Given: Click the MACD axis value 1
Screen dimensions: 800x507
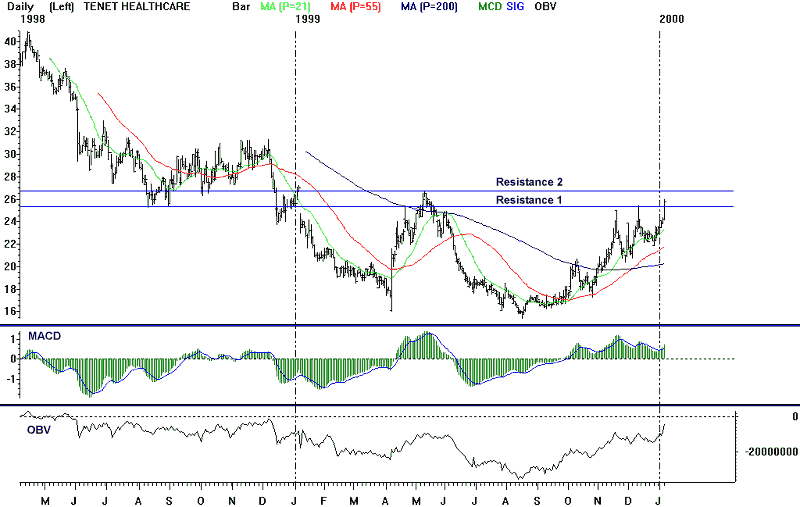Looking at the screenshot, I should click(14, 339).
